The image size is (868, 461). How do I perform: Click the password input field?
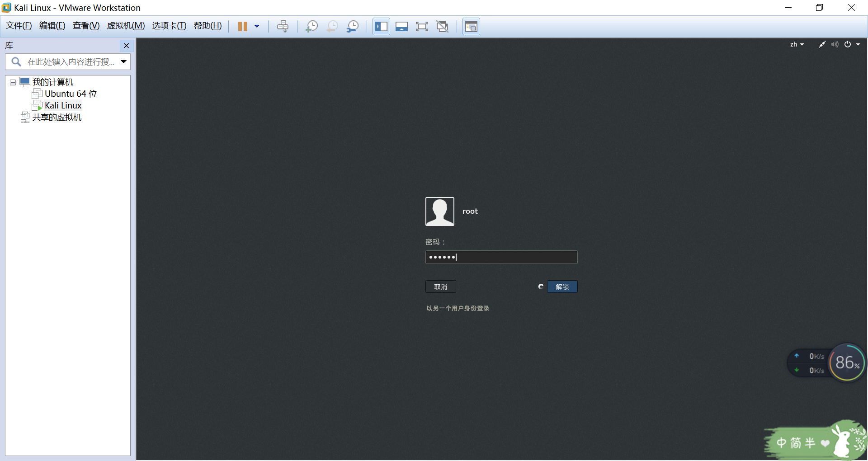(x=501, y=257)
